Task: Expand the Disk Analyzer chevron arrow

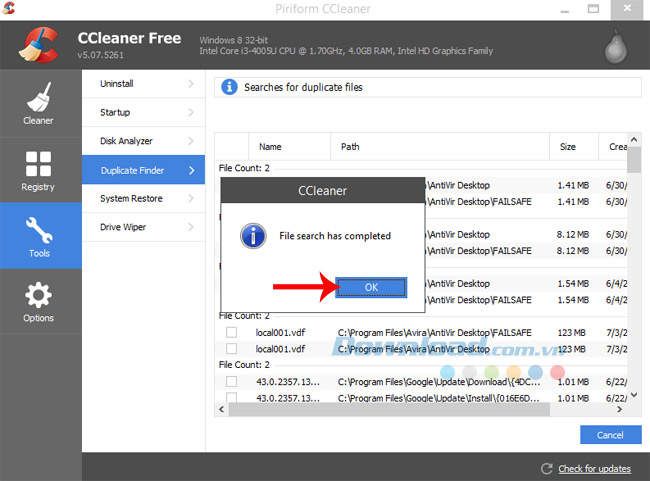Action: click(x=191, y=141)
